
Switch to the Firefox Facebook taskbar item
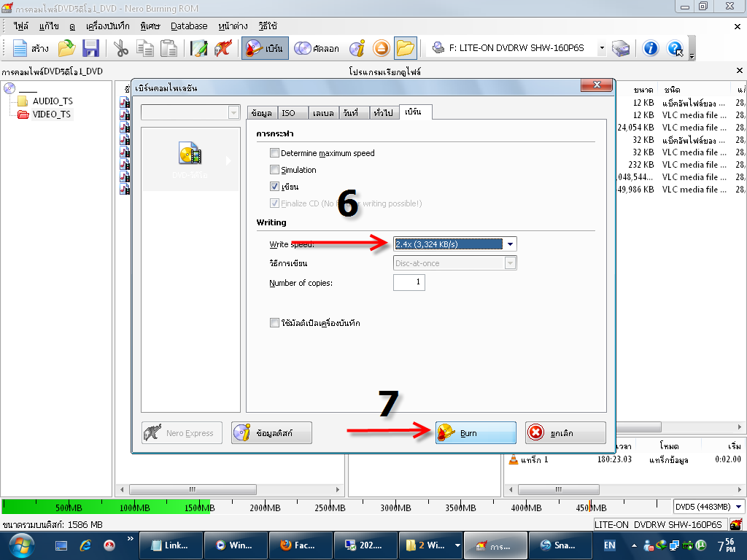[x=300, y=545]
